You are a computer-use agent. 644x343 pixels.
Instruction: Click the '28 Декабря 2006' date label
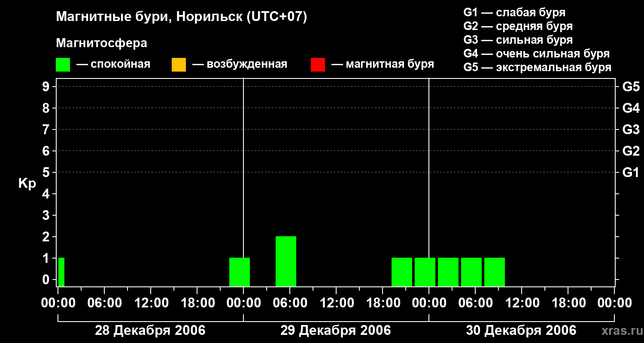pyautogui.click(x=150, y=331)
